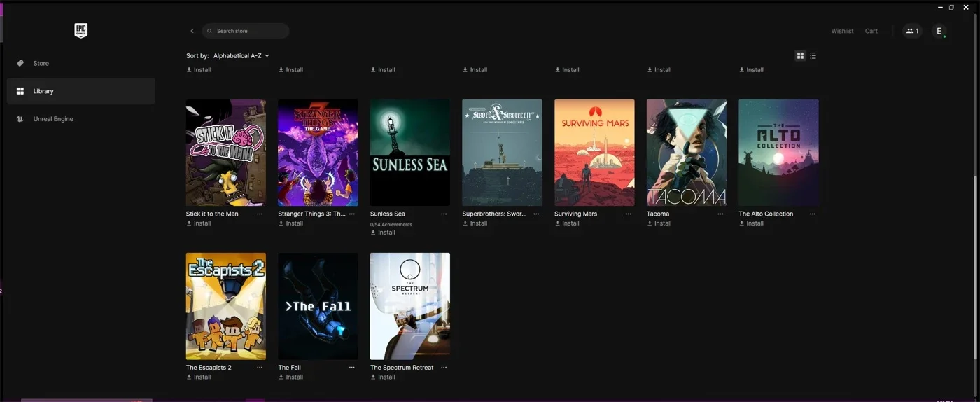Install The Spectrum Retreat
This screenshot has height=402, width=980.
tap(383, 377)
